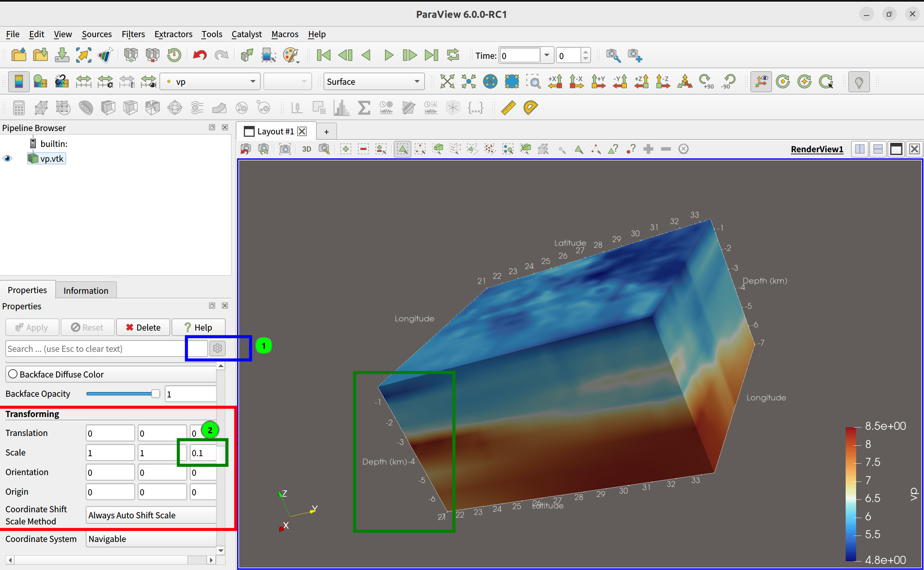
Task: Toggle the loop playback button
Action: point(453,55)
